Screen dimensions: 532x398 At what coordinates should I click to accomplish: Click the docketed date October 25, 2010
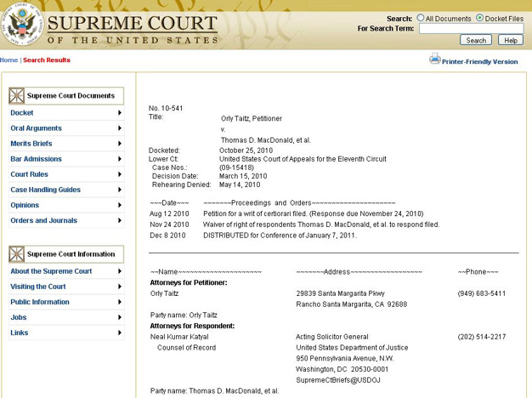246,151
